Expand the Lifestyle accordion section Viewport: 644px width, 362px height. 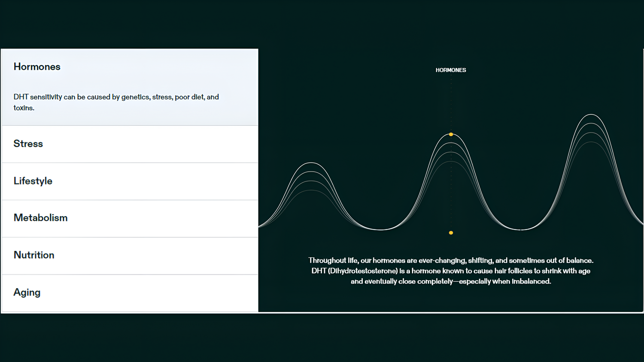[x=33, y=181]
